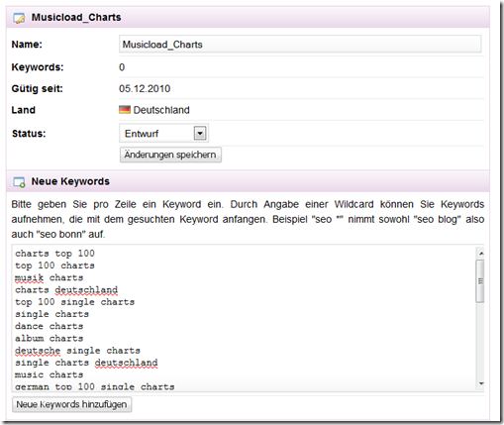Click the Neue Keywords hinzufügen button
Screen dimensions: 504x425
[71, 404]
